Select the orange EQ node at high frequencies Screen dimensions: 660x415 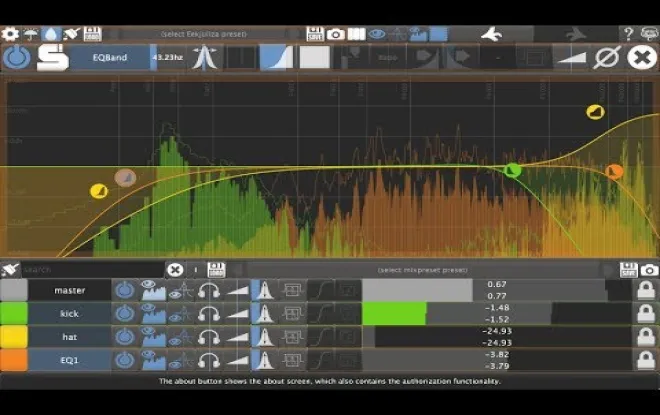pos(614,172)
